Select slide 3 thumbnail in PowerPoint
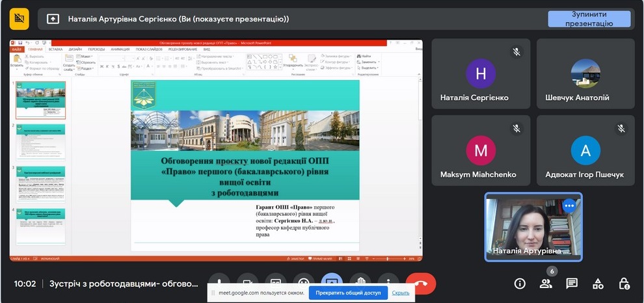 tap(41, 185)
